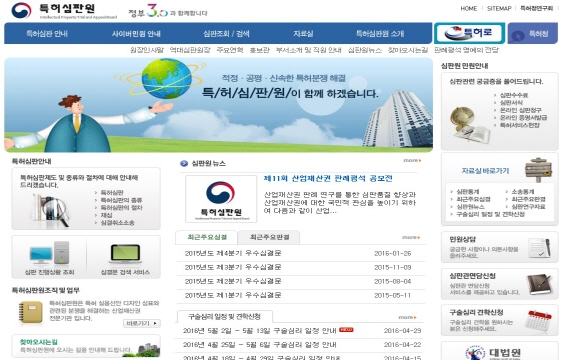This screenshot has height=360, width=567.
Task: Click the globe banner image with 특허심판원 slogan
Action: pos(218,105)
